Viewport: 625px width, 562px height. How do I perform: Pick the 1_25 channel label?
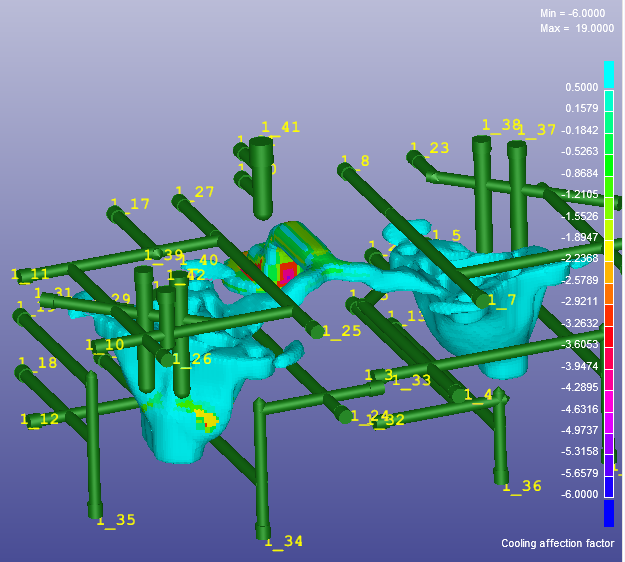pyautogui.click(x=341, y=331)
